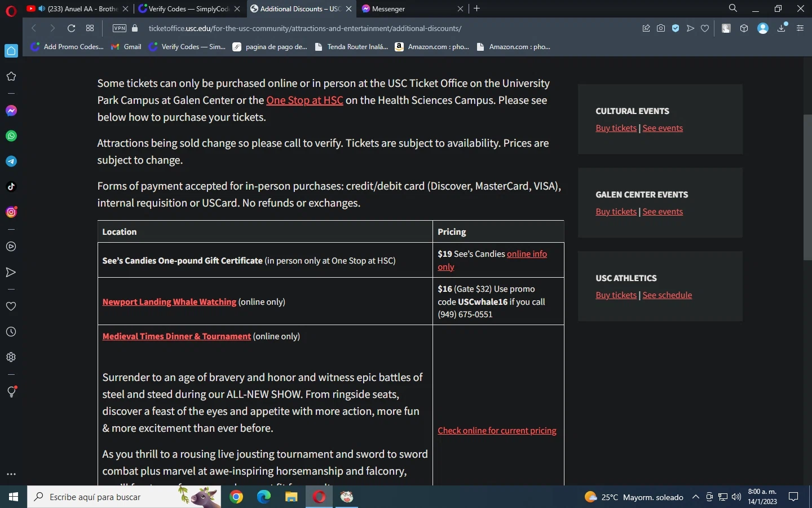Screen dimensions: 812x508
Task: Open TikTok in the Opera sidebar
Action: (11, 187)
